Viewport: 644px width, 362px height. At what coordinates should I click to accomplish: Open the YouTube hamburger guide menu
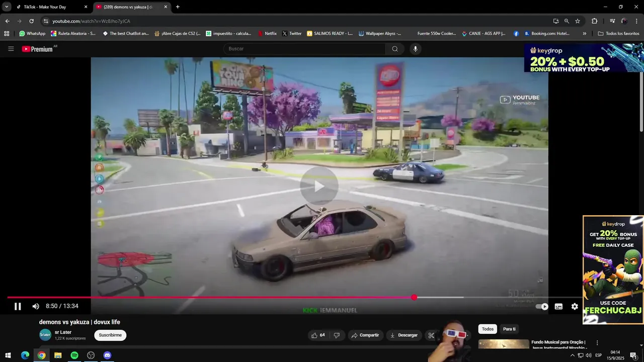click(11, 49)
